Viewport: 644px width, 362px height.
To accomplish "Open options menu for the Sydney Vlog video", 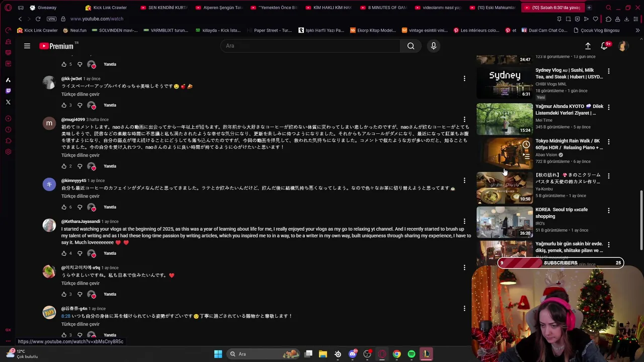I will (609, 71).
